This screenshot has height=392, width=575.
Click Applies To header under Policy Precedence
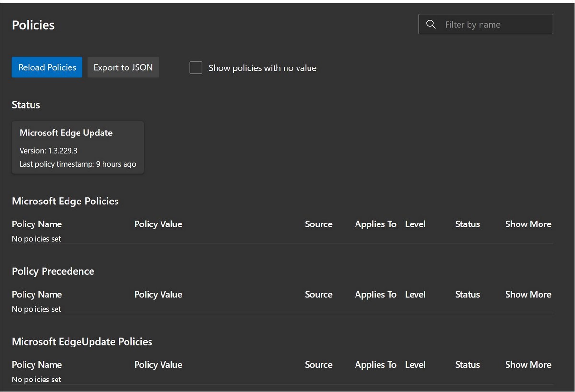(x=376, y=294)
